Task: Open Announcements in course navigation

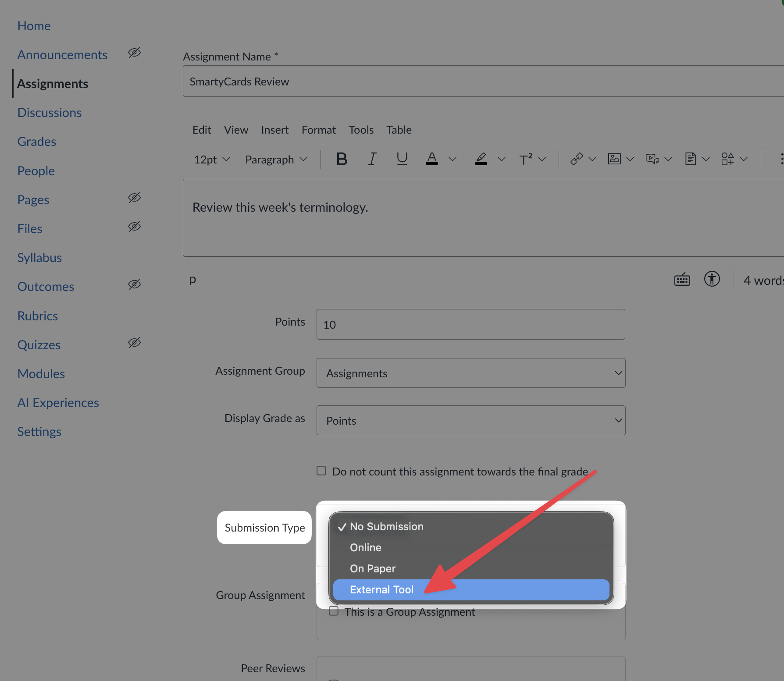Action: pyautogui.click(x=62, y=55)
